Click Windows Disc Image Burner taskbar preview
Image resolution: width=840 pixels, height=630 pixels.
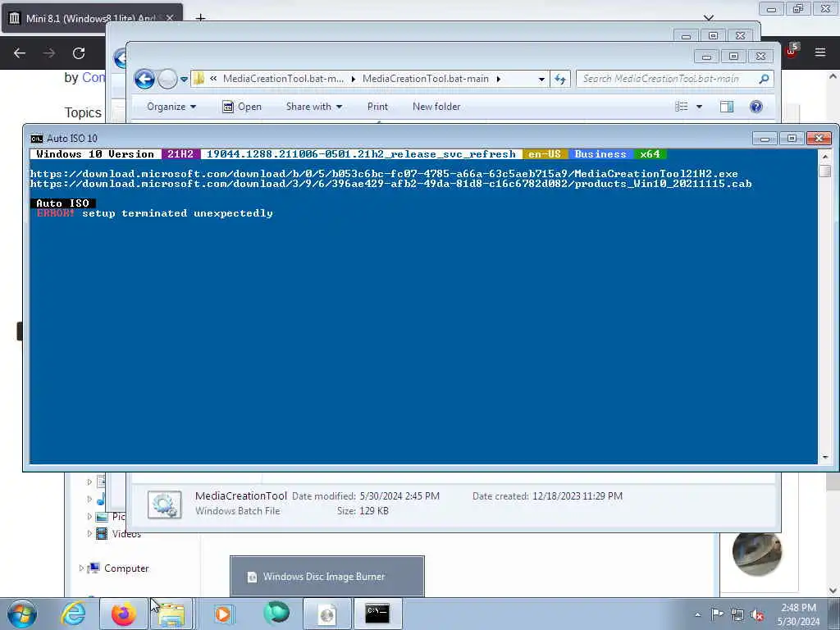[x=327, y=577]
